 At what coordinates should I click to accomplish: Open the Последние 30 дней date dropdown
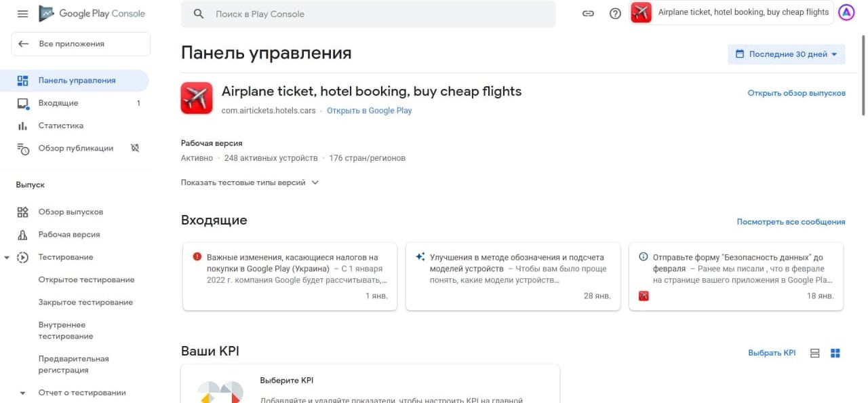coord(787,54)
